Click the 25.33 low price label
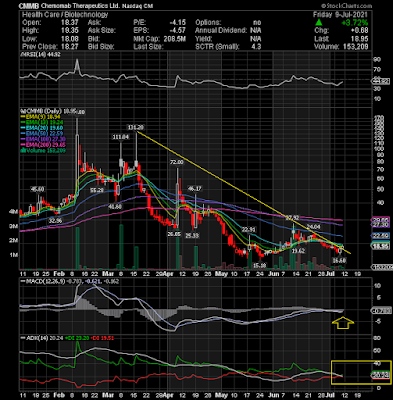The image size is (393, 400). pos(192,236)
